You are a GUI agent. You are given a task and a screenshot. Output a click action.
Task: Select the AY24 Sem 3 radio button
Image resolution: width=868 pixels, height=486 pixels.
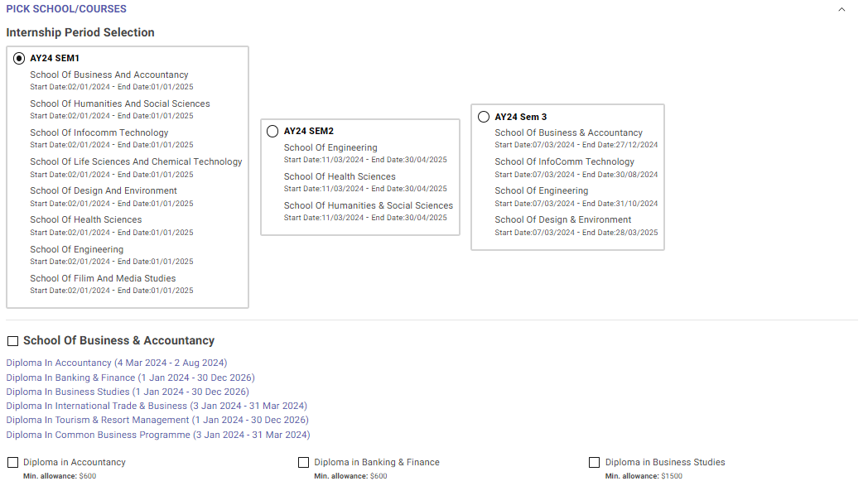[x=483, y=116]
